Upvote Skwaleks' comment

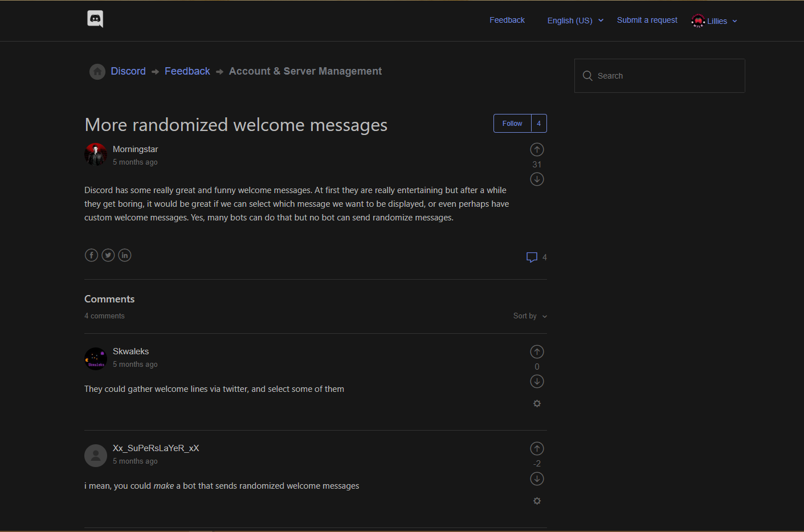[536, 351]
